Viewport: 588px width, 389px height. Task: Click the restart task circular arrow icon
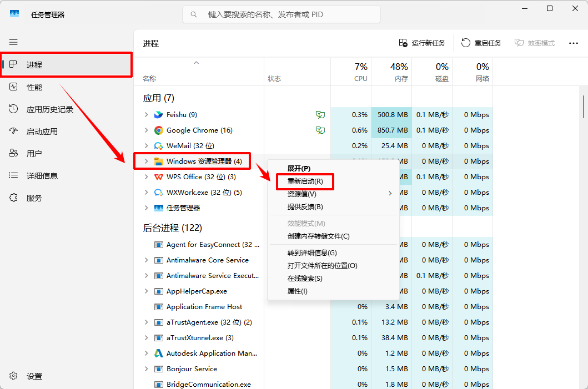click(x=466, y=43)
